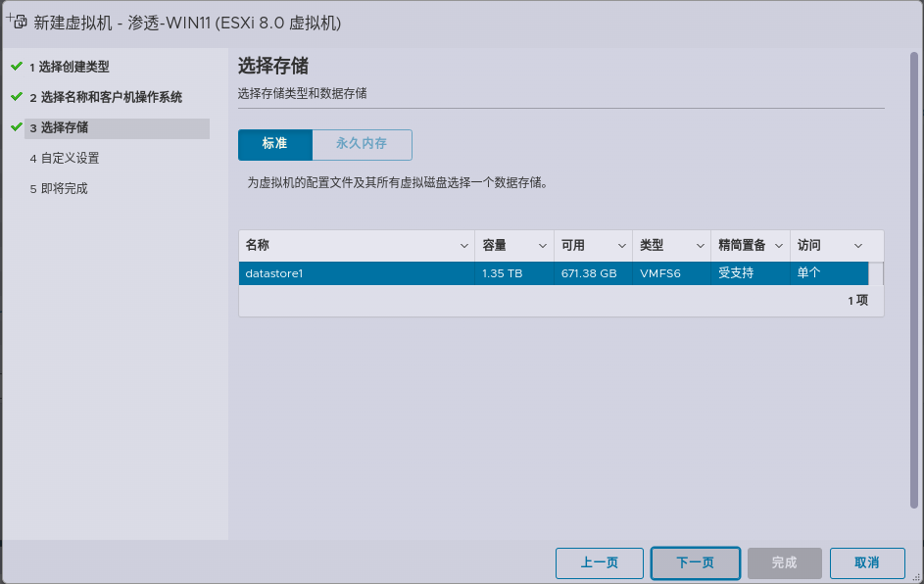
Task: Click the disabled 完成 button
Action: 784,562
